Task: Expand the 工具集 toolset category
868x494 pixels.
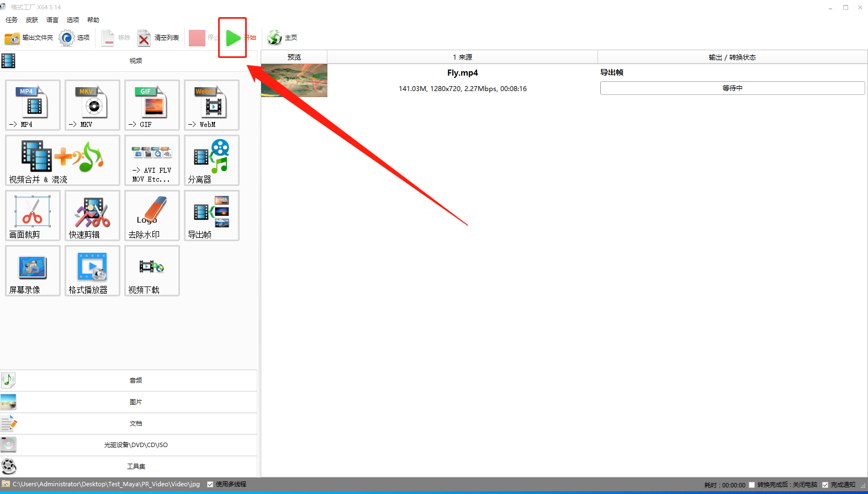Action: click(x=129, y=466)
